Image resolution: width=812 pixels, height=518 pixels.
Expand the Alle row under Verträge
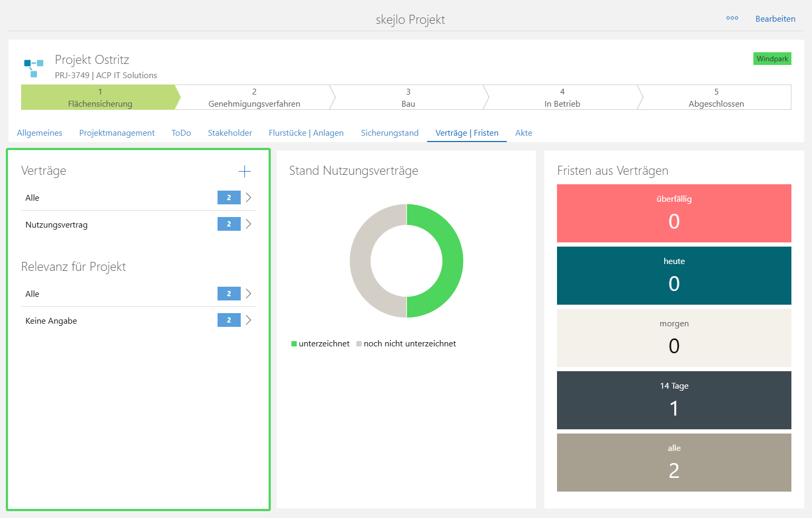248,197
